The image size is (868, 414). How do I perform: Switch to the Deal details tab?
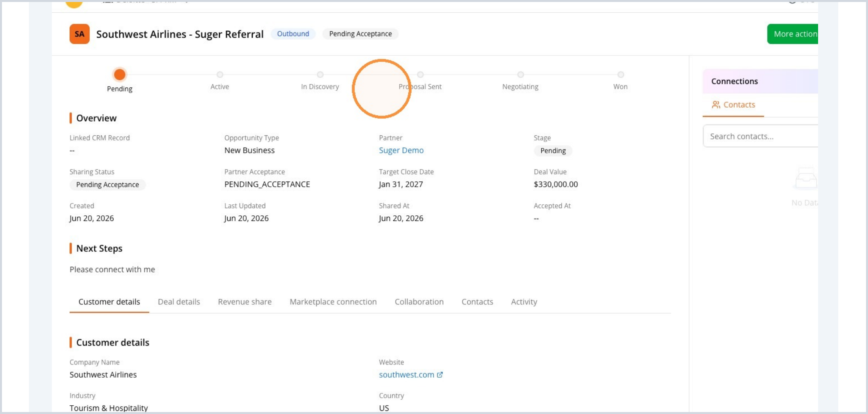click(x=179, y=302)
